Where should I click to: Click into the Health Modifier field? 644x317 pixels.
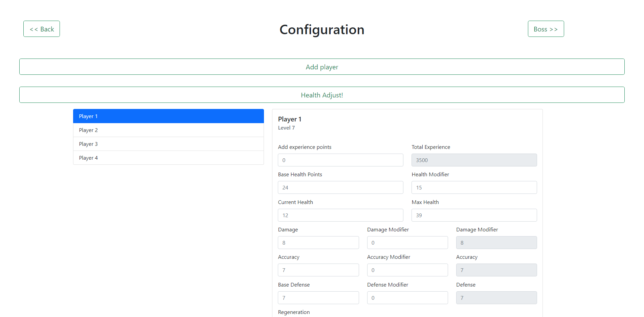point(474,188)
